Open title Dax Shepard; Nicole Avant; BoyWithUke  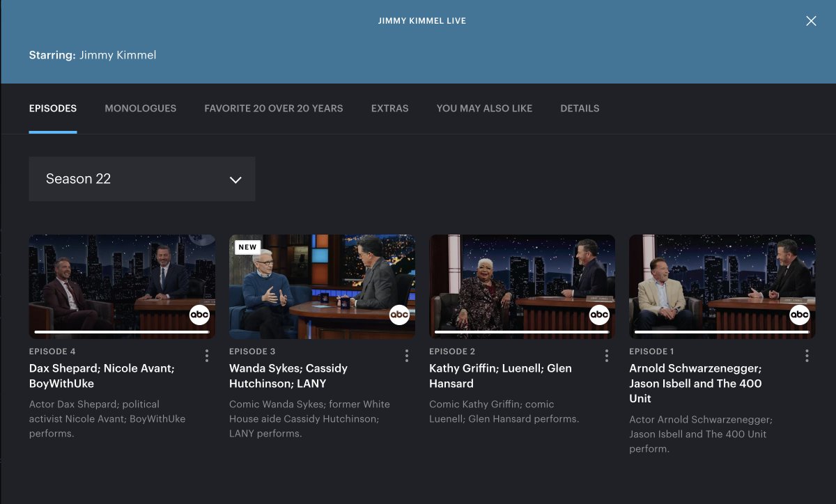[x=102, y=376]
